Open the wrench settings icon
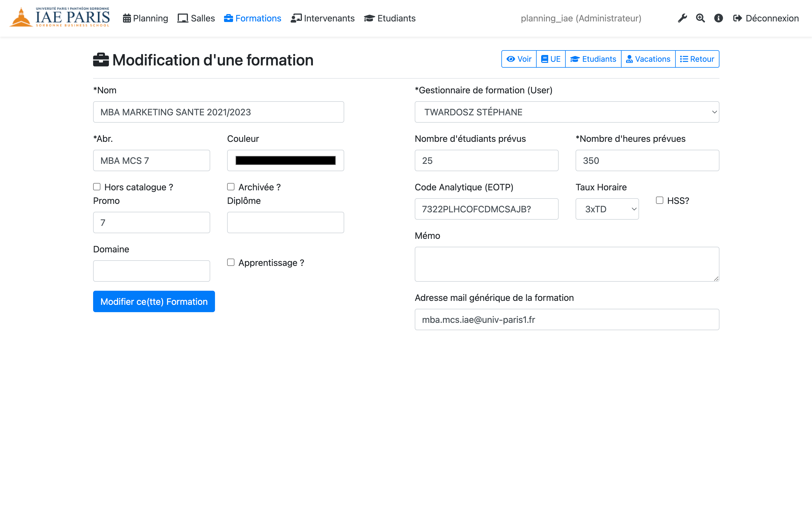 (x=682, y=18)
